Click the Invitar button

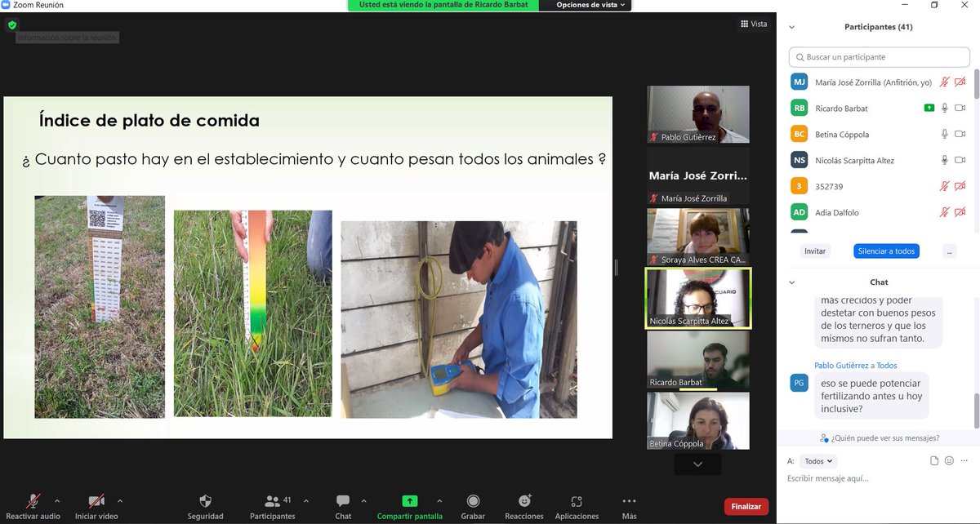[x=815, y=251]
